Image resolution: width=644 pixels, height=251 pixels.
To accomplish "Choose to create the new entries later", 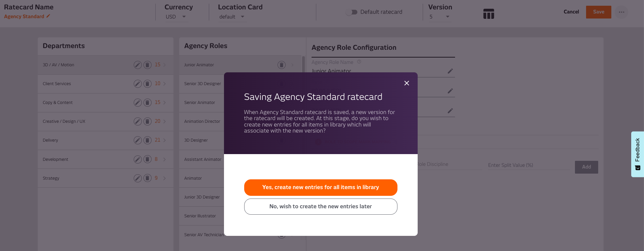I will pyautogui.click(x=321, y=207).
